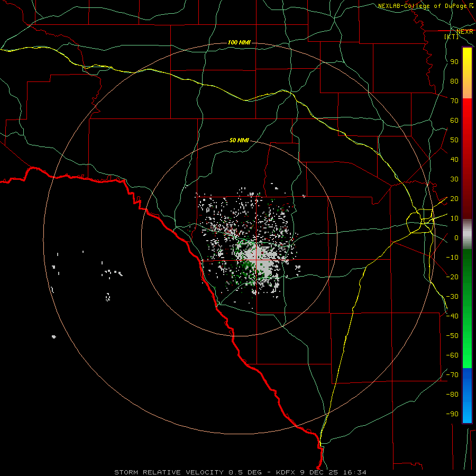The width and height of the screenshot is (476, 476).
Task: Select "STORM RELATIVE VELOCITY" caption text
Action: click(x=169, y=472)
